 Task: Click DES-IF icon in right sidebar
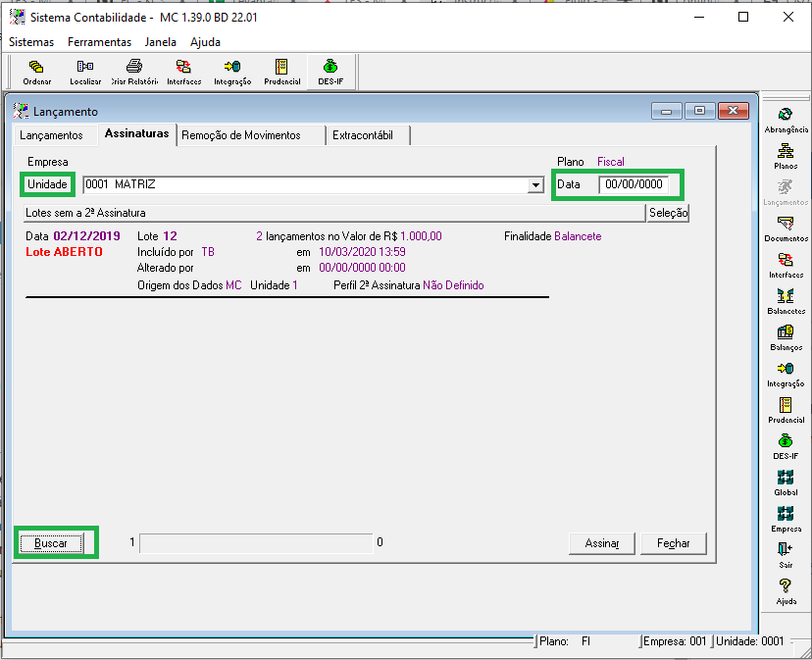[x=786, y=446]
